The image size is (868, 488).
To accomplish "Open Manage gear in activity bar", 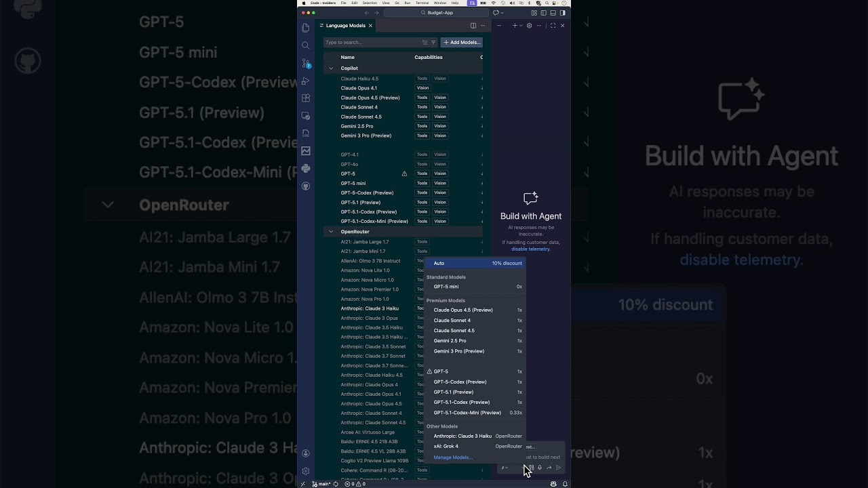I will [x=306, y=471].
